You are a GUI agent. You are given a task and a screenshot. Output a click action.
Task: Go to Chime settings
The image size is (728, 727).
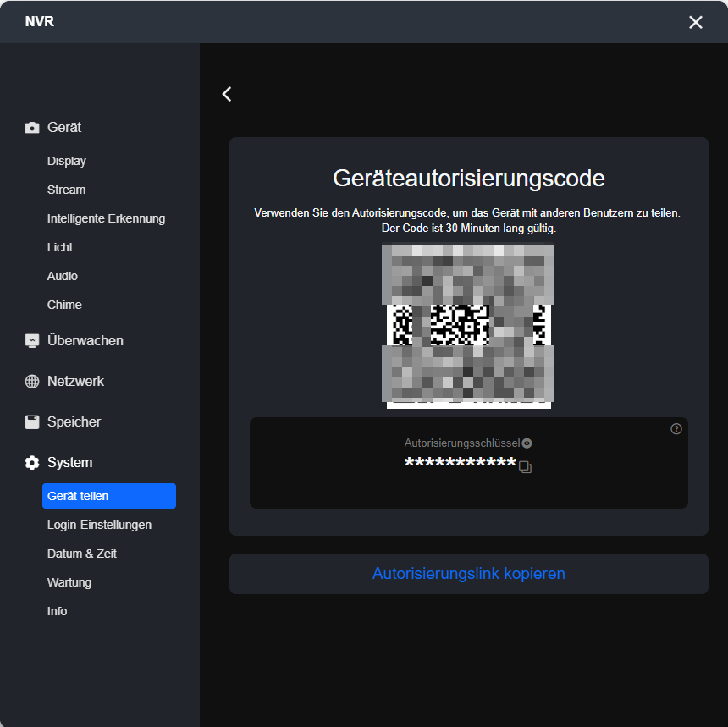pos(64,305)
